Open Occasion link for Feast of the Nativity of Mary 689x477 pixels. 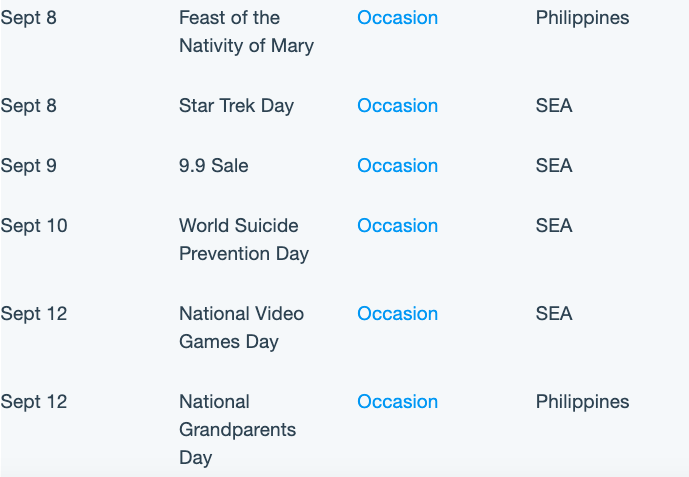point(397,18)
